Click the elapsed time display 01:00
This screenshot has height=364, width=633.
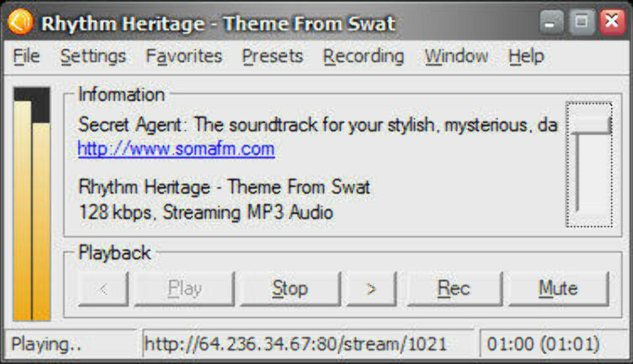coord(543,344)
